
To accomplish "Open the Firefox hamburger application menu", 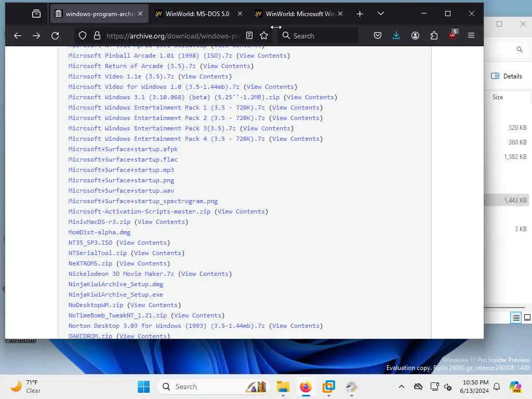I will [471, 35].
